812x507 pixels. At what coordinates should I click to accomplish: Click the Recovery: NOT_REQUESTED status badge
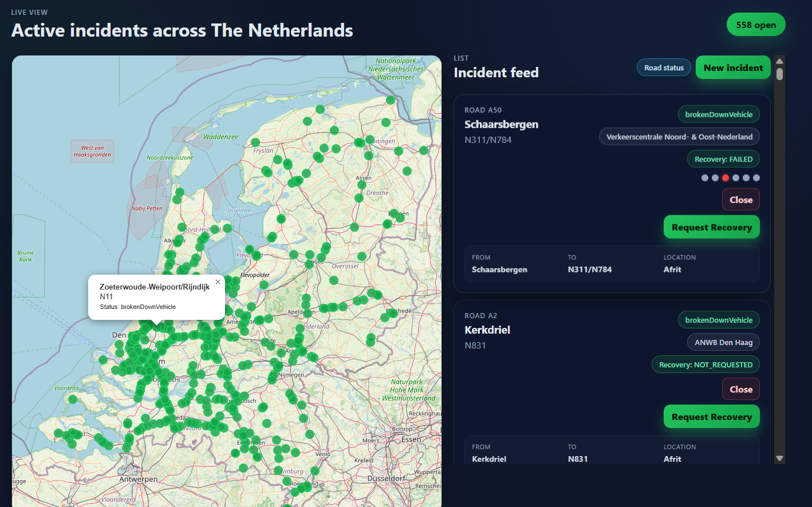[705, 365]
